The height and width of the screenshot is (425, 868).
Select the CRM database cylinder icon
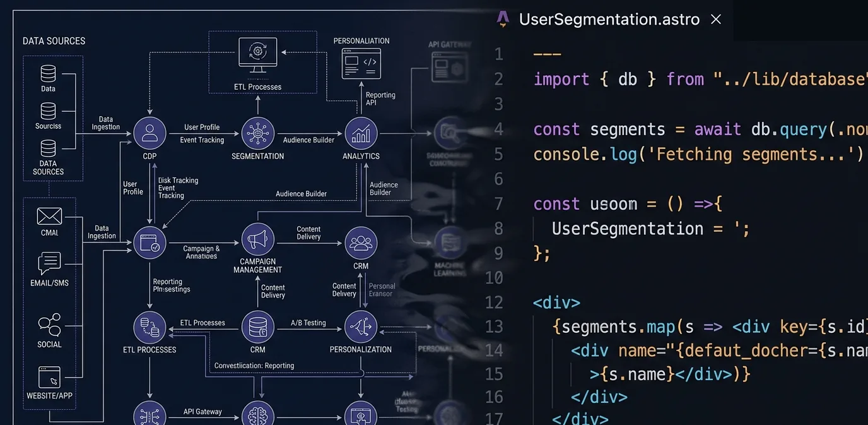tap(257, 327)
